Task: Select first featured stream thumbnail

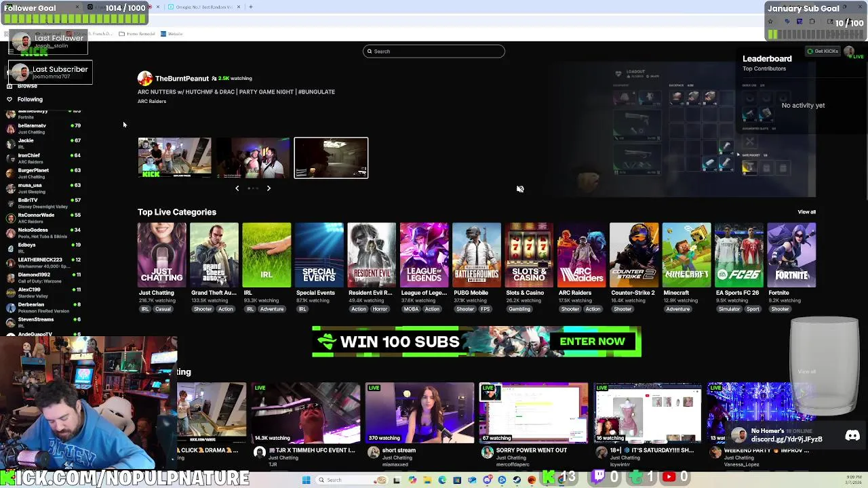Action: [x=174, y=158]
